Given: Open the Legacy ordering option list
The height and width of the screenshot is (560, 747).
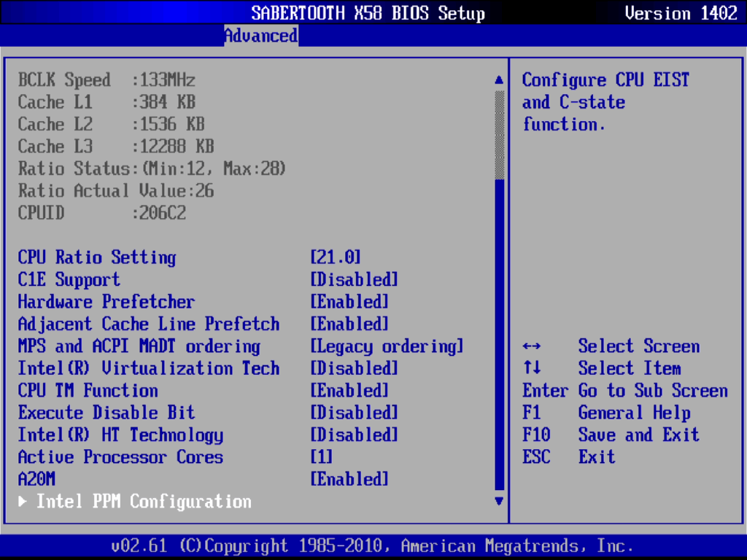Looking at the screenshot, I should tap(387, 346).
